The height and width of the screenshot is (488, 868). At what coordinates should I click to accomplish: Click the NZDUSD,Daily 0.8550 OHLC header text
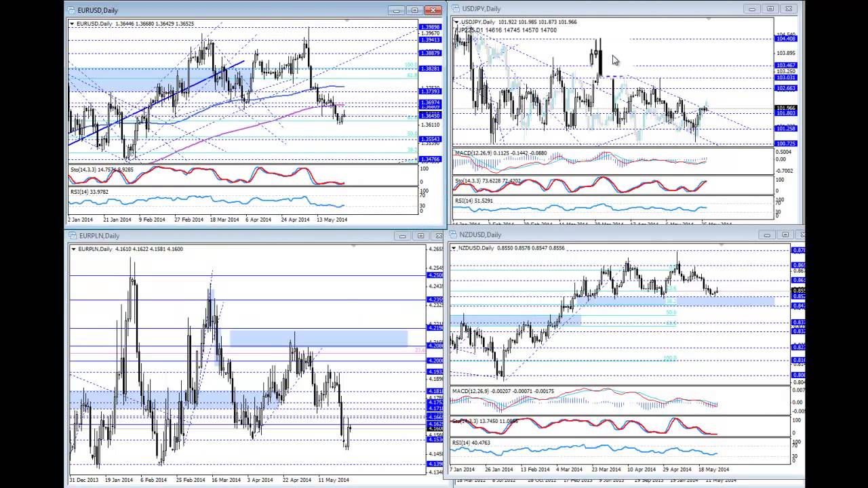pos(511,248)
